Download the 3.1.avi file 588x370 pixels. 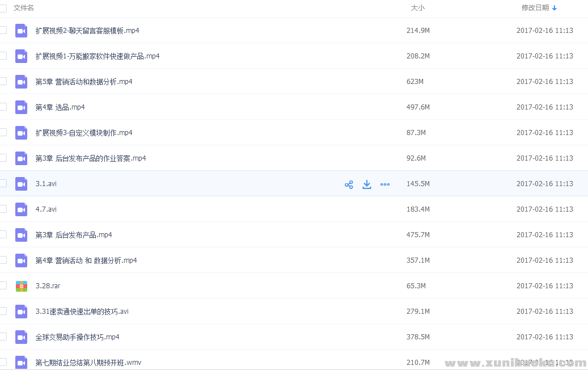click(x=367, y=184)
